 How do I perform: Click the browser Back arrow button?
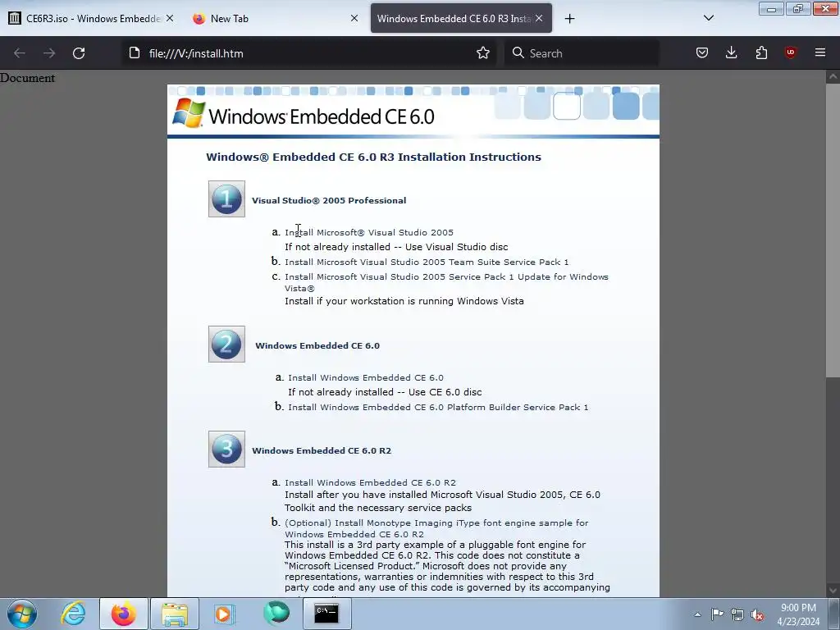tap(20, 53)
